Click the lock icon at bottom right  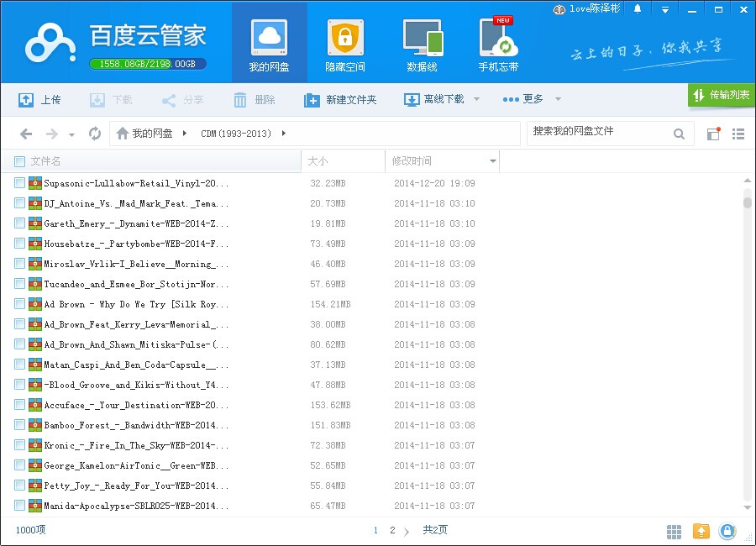click(x=727, y=531)
